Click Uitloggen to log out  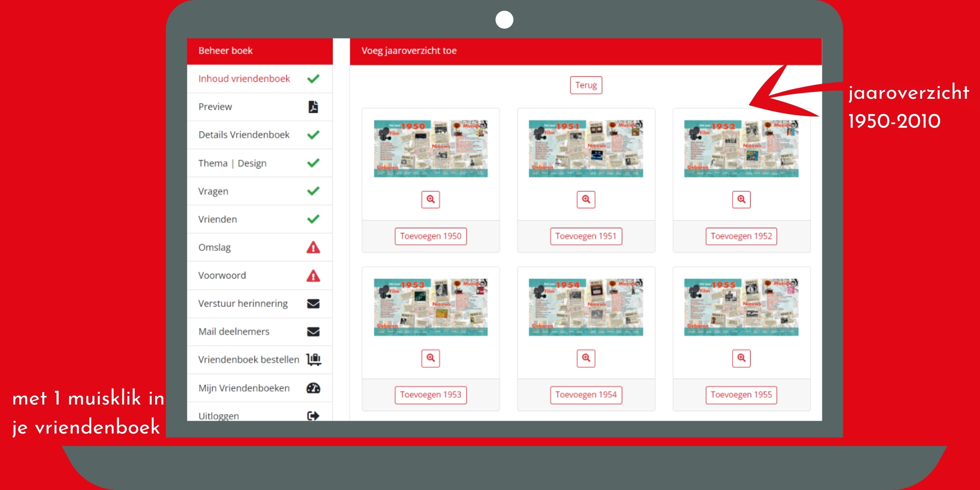260,412
